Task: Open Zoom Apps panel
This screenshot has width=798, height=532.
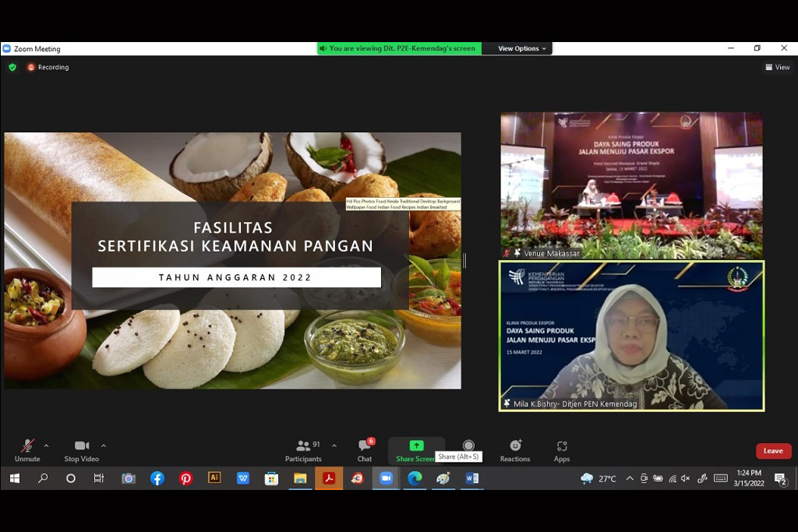Action: click(x=562, y=449)
